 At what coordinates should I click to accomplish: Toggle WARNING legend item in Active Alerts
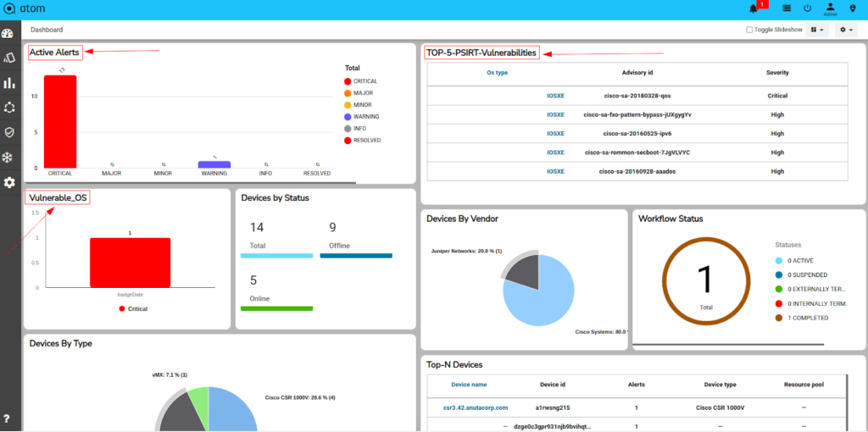tap(361, 117)
